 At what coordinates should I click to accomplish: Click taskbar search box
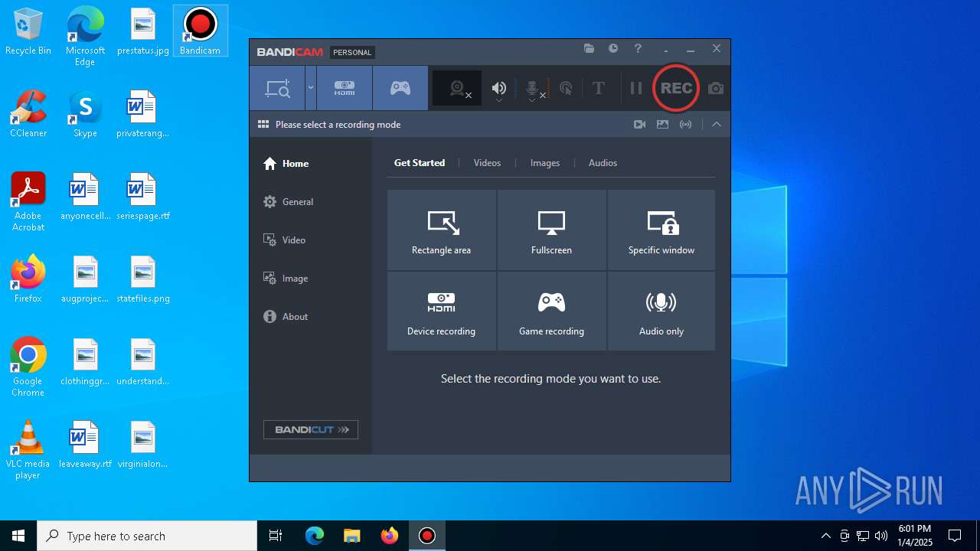coord(147,536)
